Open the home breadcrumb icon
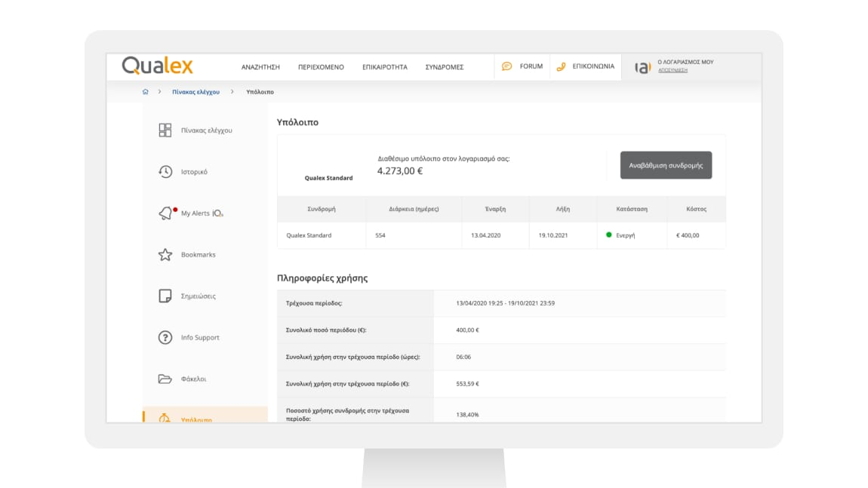The image size is (868, 488). pyautogui.click(x=145, y=92)
